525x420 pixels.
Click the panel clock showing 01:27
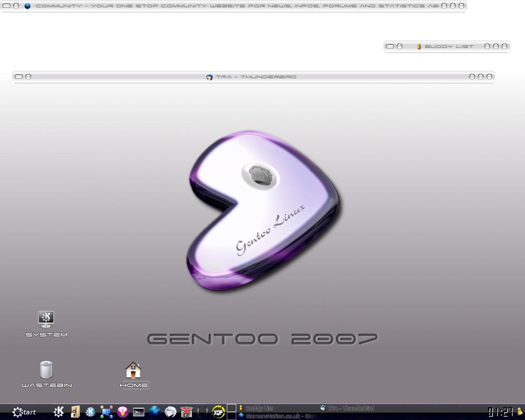pyautogui.click(x=501, y=411)
